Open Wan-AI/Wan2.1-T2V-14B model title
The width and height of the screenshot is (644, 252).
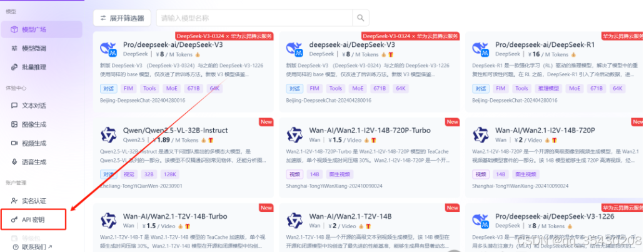[350, 216]
